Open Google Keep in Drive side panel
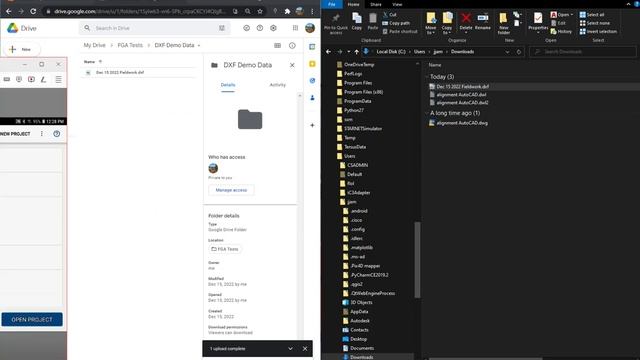This screenshot has width=640, height=360. coord(312,64)
